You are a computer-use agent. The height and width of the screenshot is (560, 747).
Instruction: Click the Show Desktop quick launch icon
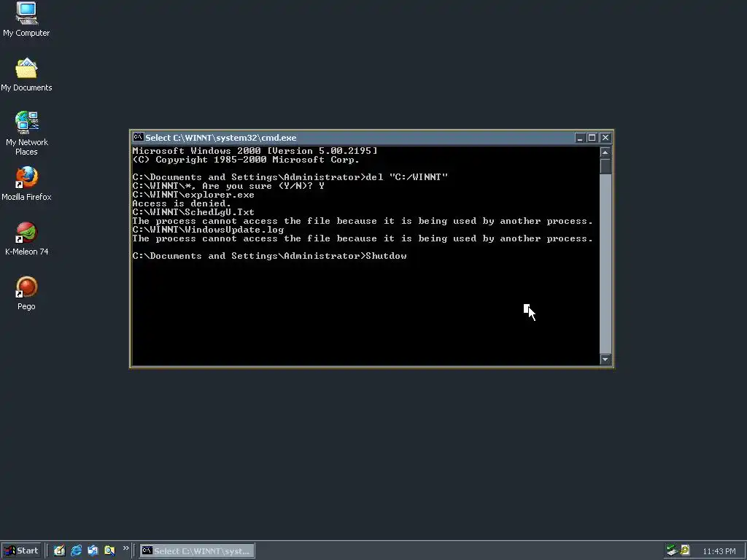tap(59, 551)
